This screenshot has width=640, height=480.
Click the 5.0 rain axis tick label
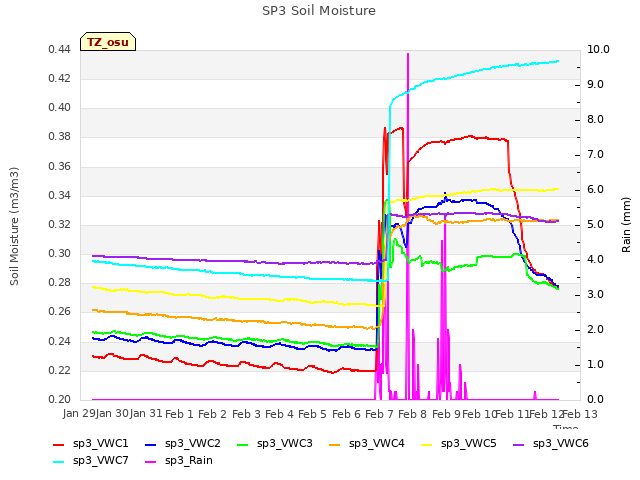[x=596, y=225]
